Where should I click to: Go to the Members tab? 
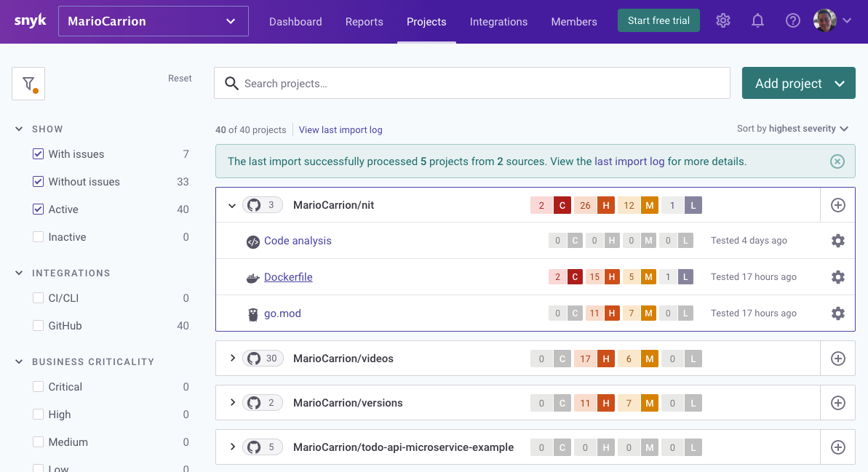[574, 22]
